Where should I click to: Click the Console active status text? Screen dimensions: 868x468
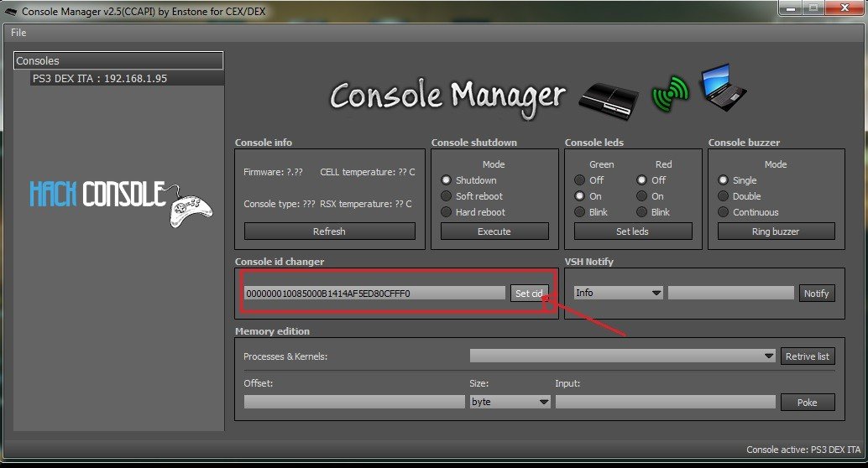[803, 450]
